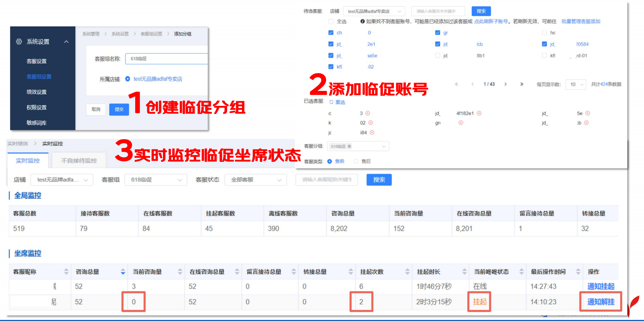
Task: Select the 售后 agent type radio
Action: [356, 161]
